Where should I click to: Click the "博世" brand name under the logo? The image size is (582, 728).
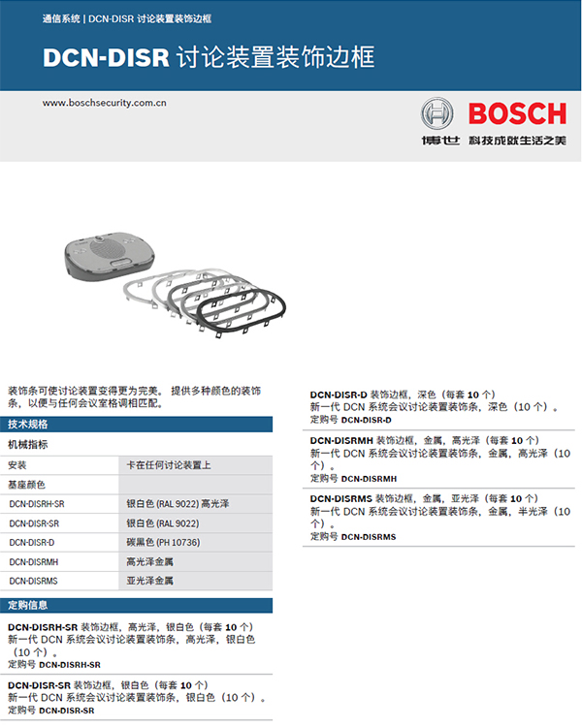440,141
